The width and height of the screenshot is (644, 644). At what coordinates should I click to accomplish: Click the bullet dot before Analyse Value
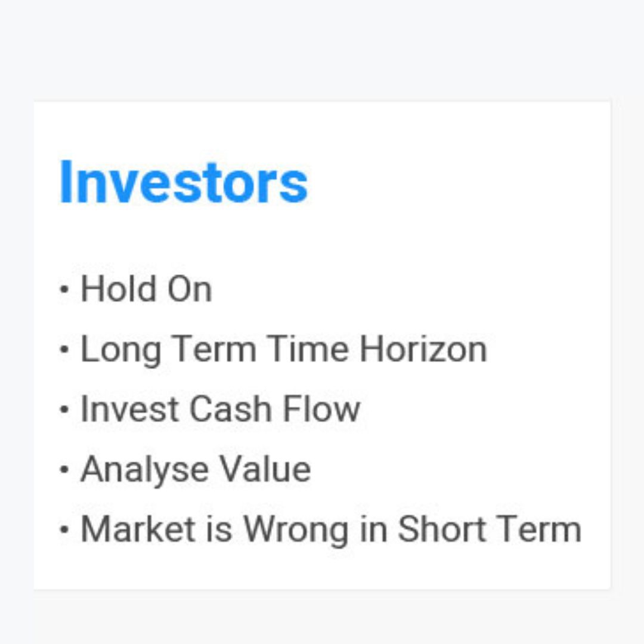click(64, 469)
